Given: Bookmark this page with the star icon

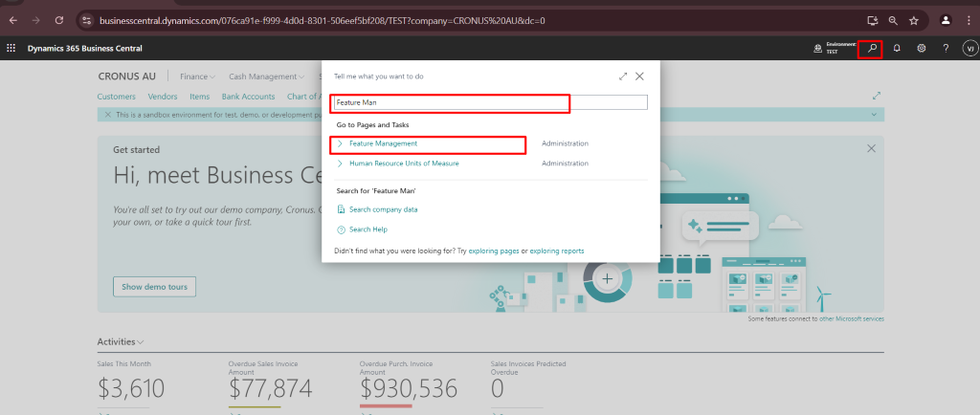Looking at the screenshot, I should tap(914, 21).
